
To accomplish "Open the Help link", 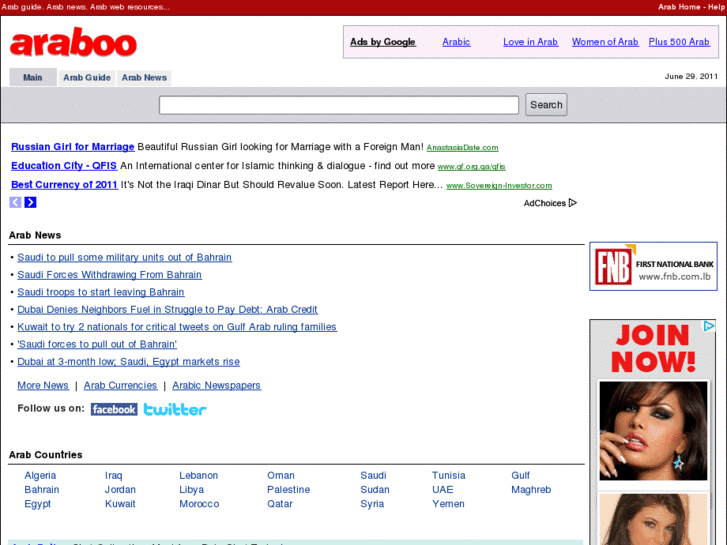I will coord(716,7).
